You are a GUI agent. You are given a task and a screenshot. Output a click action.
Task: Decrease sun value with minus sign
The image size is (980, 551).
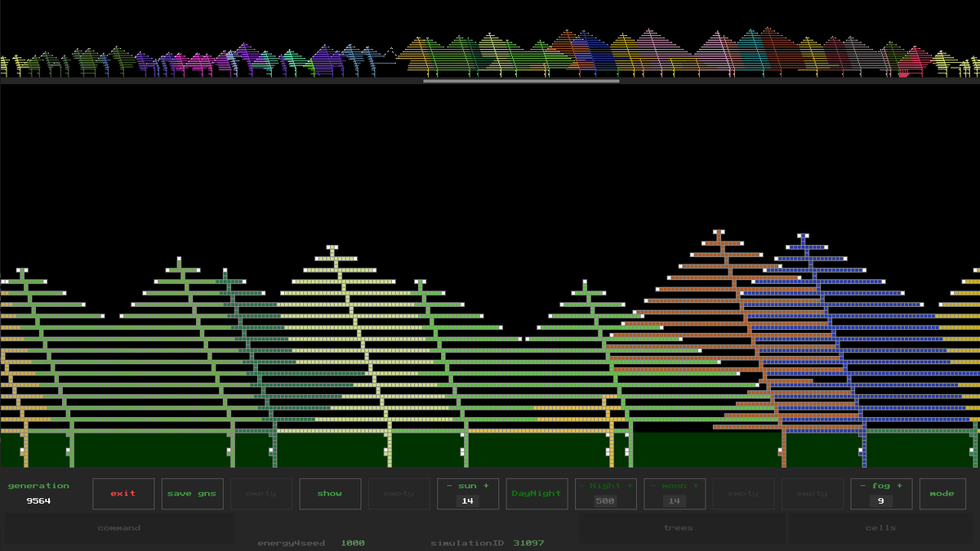coord(448,486)
